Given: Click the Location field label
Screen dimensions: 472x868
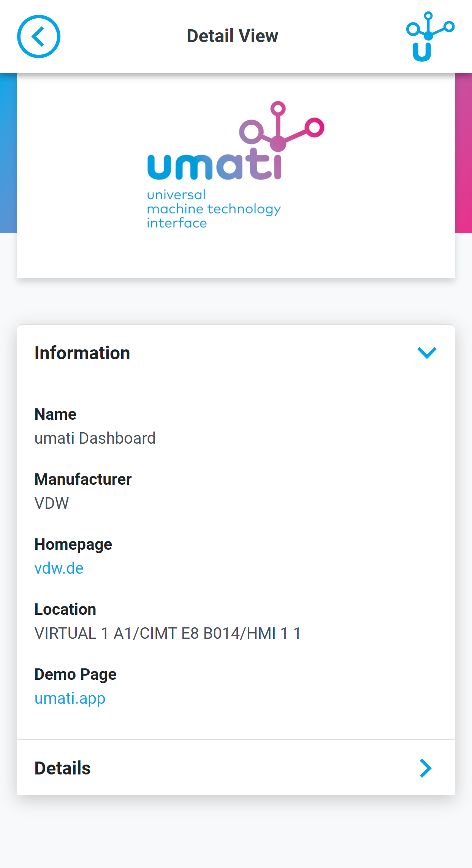Looking at the screenshot, I should 65,609.
